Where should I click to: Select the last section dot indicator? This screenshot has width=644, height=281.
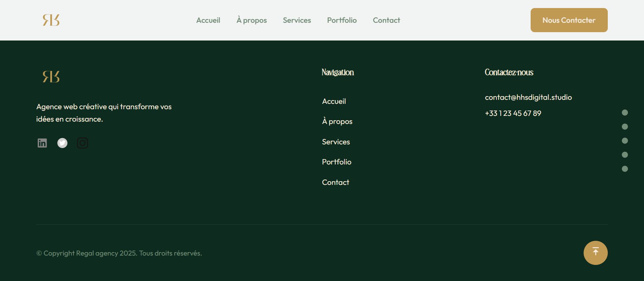pyautogui.click(x=625, y=169)
